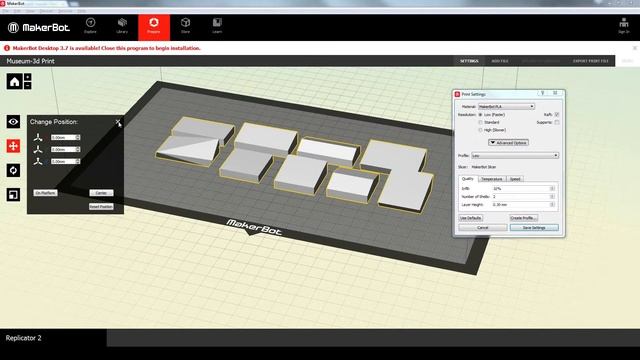Screen dimensions: 640x360
Task: Click the Replicator 2 printer status
Action: point(23,338)
